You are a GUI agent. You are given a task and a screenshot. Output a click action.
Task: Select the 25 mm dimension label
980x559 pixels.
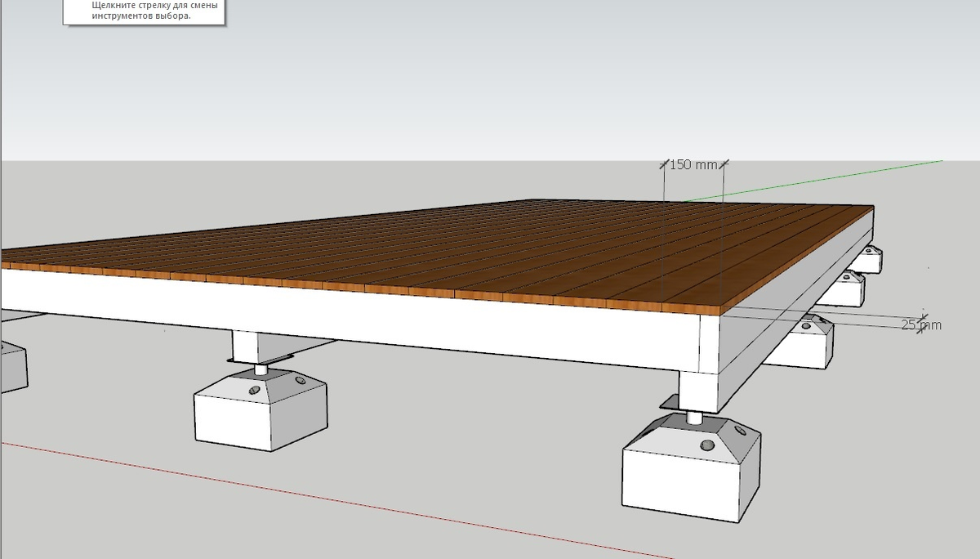[x=920, y=325]
